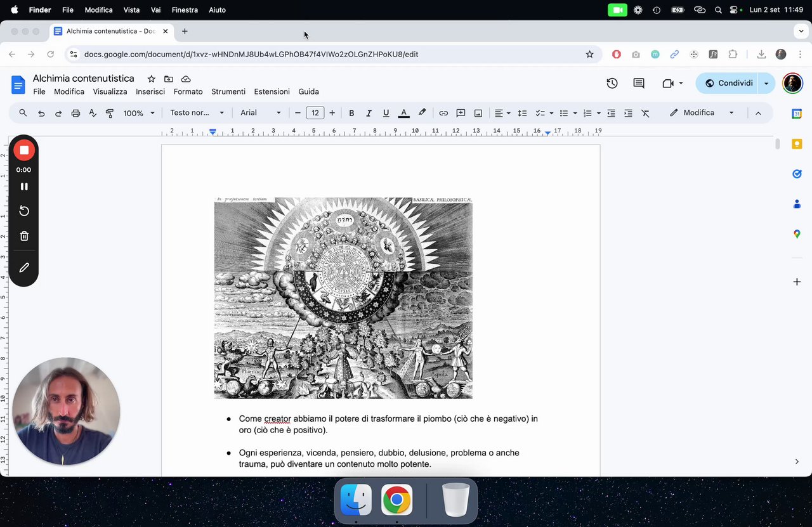Select the paint format roller tool
The width and height of the screenshot is (812, 527).
[x=110, y=113]
